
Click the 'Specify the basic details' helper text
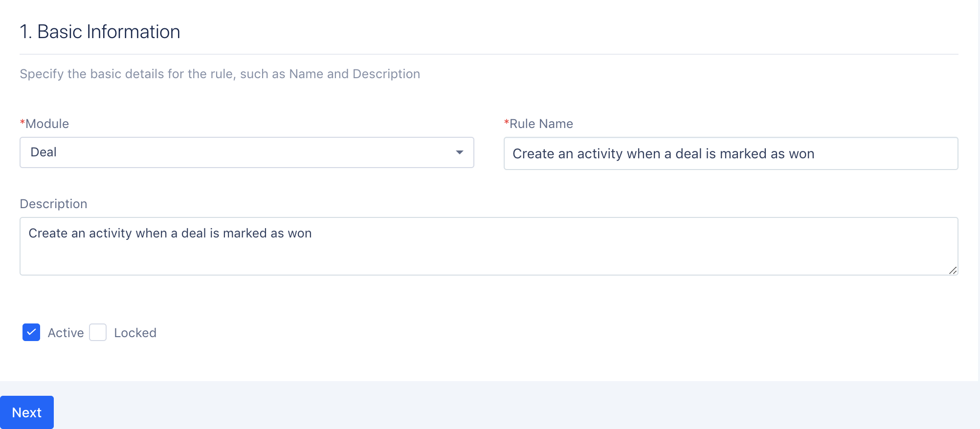(220, 74)
